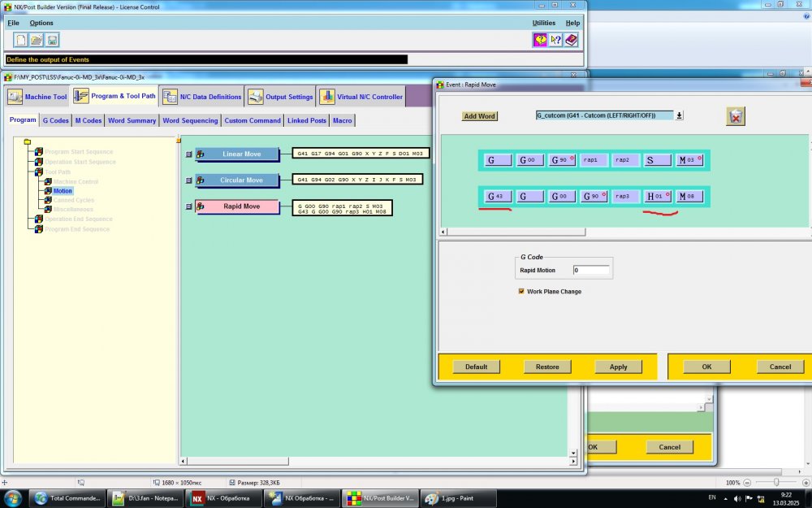This screenshot has height=508, width=812.
Task: Click the Virtual N/C Controller icon
Action: pos(326,97)
